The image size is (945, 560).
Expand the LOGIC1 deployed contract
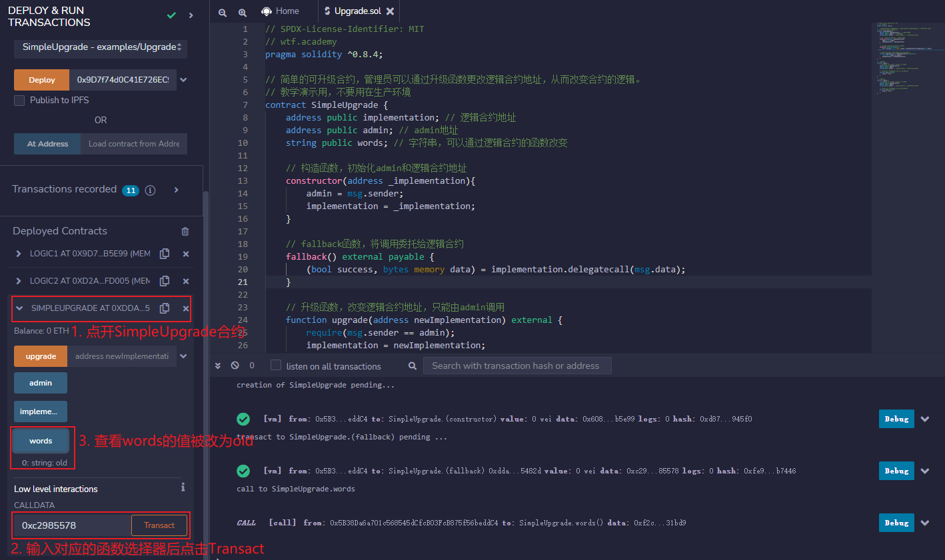click(18, 254)
